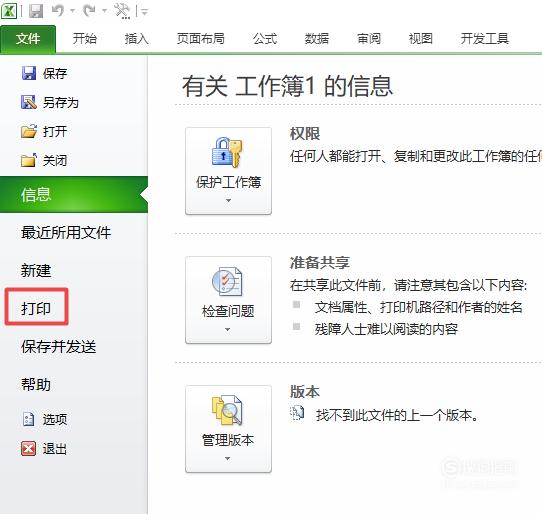This screenshot has width=542, height=514.
Task: Open the 页面布局 ribbon tab
Action: pyautogui.click(x=200, y=38)
